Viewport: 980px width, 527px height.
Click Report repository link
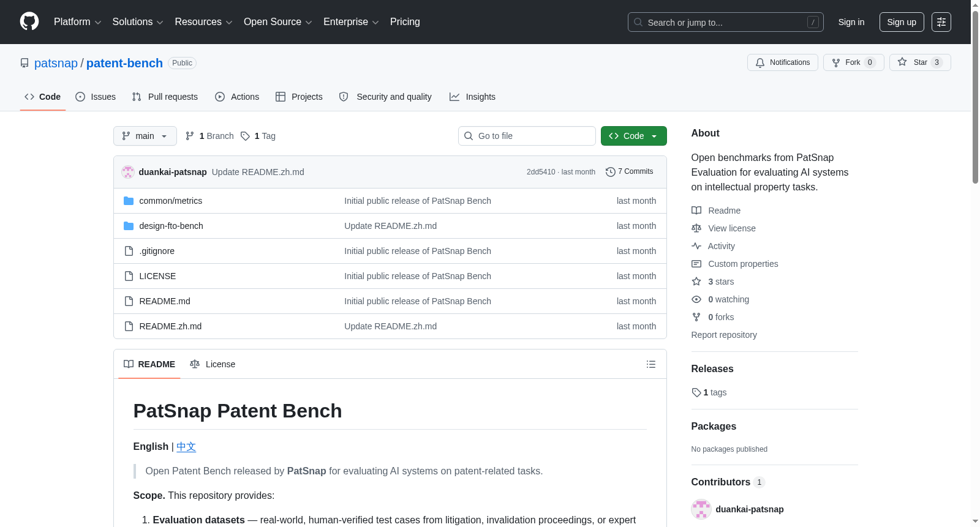(724, 335)
